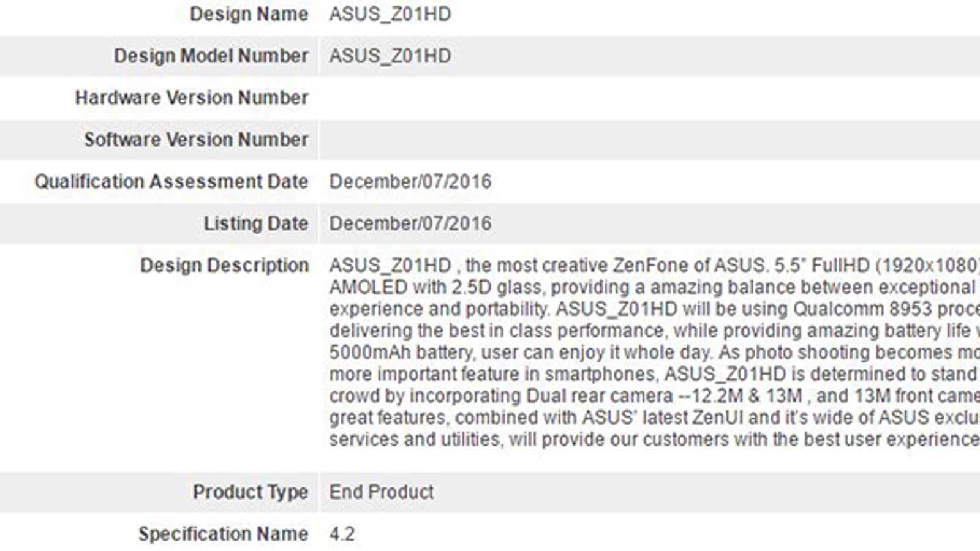The height and width of the screenshot is (551, 980).
Task: Click the Listing Date label
Action: tap(255, 223)
